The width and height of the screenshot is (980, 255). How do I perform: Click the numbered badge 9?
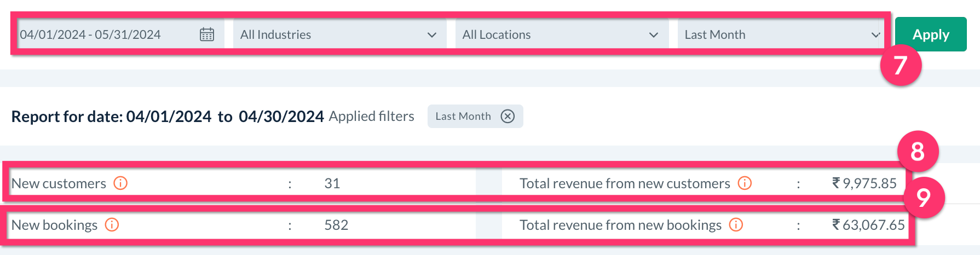[924, 198]
